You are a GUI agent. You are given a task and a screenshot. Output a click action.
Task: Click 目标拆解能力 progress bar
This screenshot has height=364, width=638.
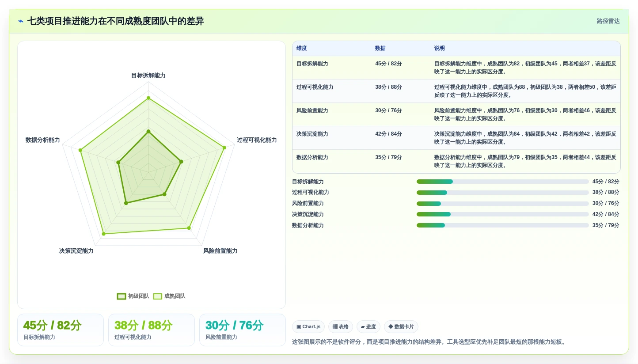pos(503,182)
